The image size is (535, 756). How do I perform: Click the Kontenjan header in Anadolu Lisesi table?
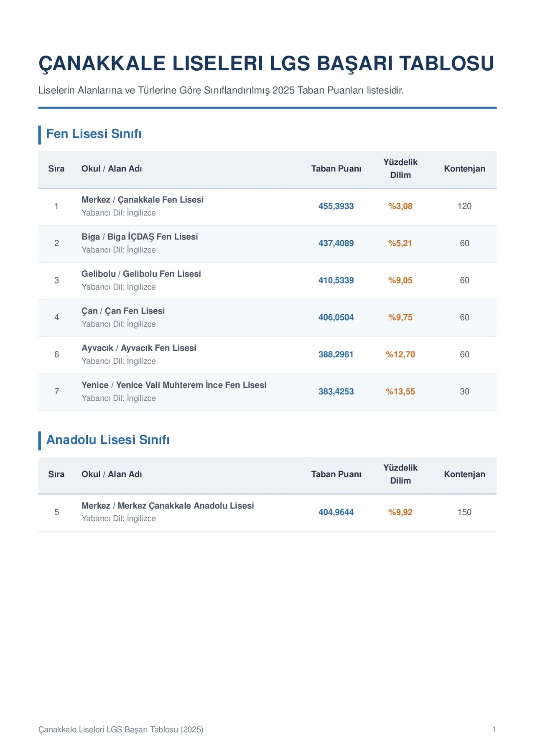(464, 474)
